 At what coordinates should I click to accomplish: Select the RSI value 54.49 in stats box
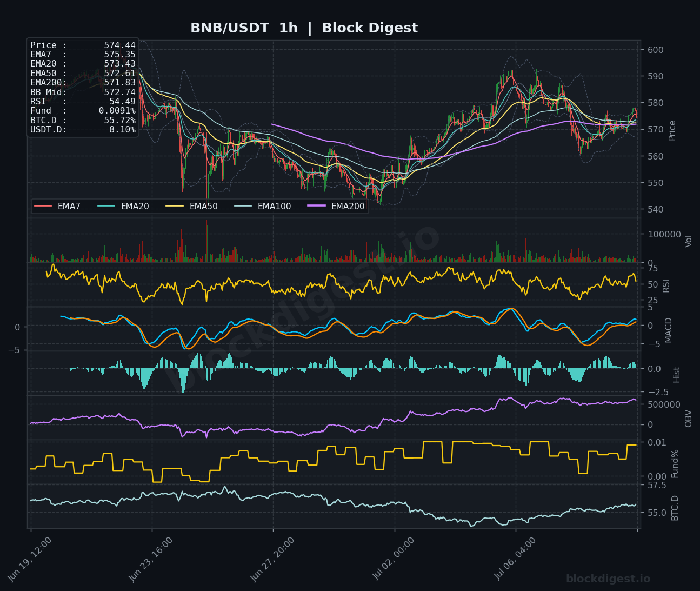pyautogui.click(x=123, y=102)
